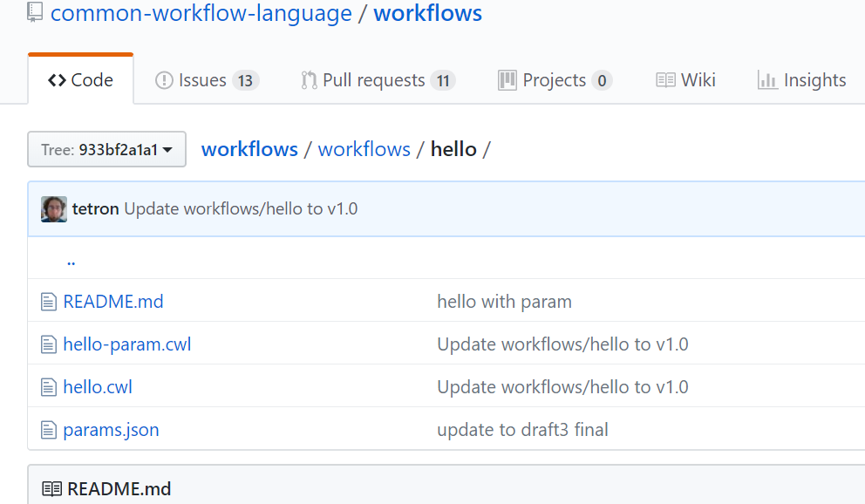Go to second workflows breadcrumb folder

pos(364,149)
